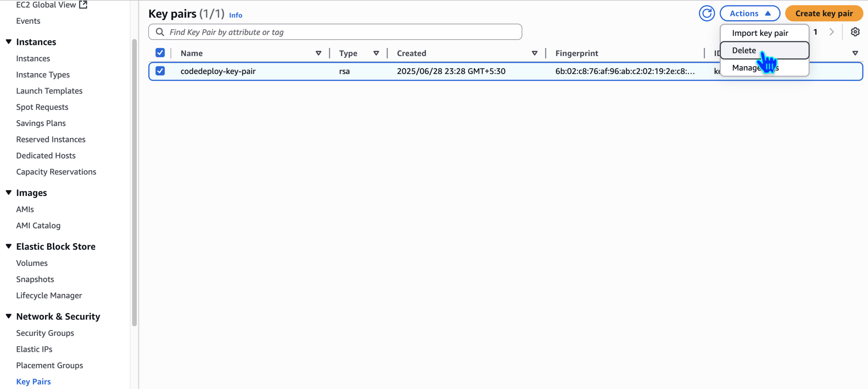Click the search magnifier icon
Viewport: 868px width, 389px height.
pyautogui.click(x=160, y=32)
